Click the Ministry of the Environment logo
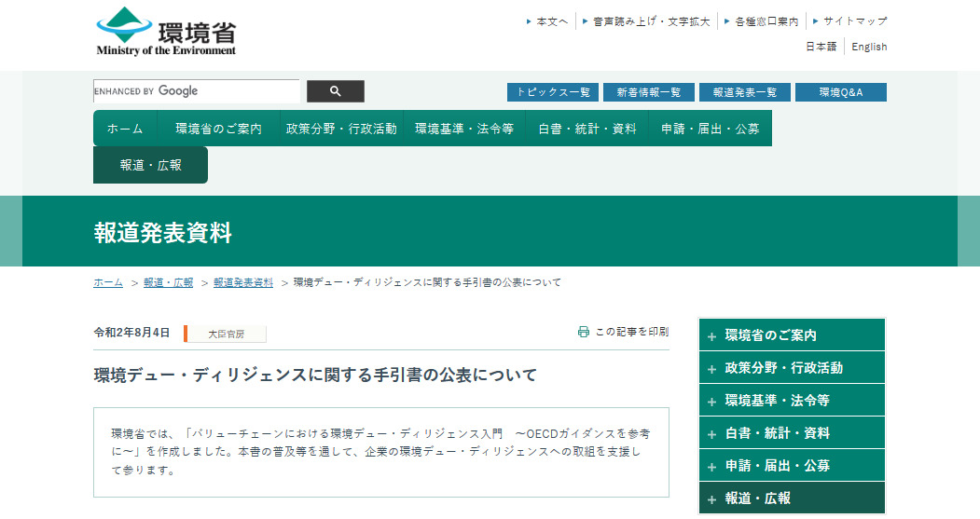Screen dimensions: 980x519 (166, 32)
